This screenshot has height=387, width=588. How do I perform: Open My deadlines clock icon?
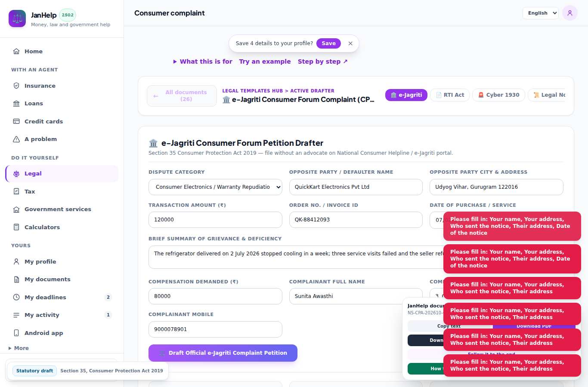pos(16,297)
